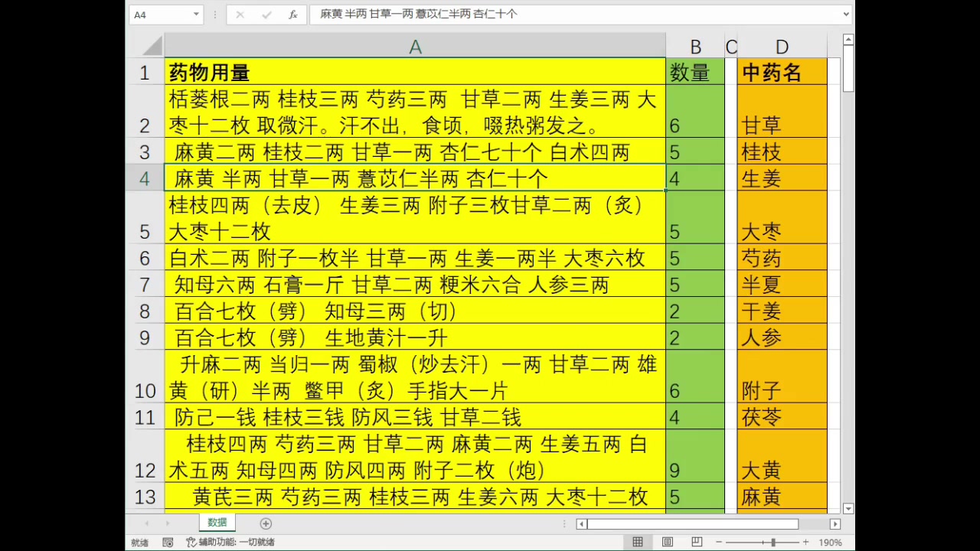980x551 pixels.
Task: Select row 13 header
Action: [145, 497]
